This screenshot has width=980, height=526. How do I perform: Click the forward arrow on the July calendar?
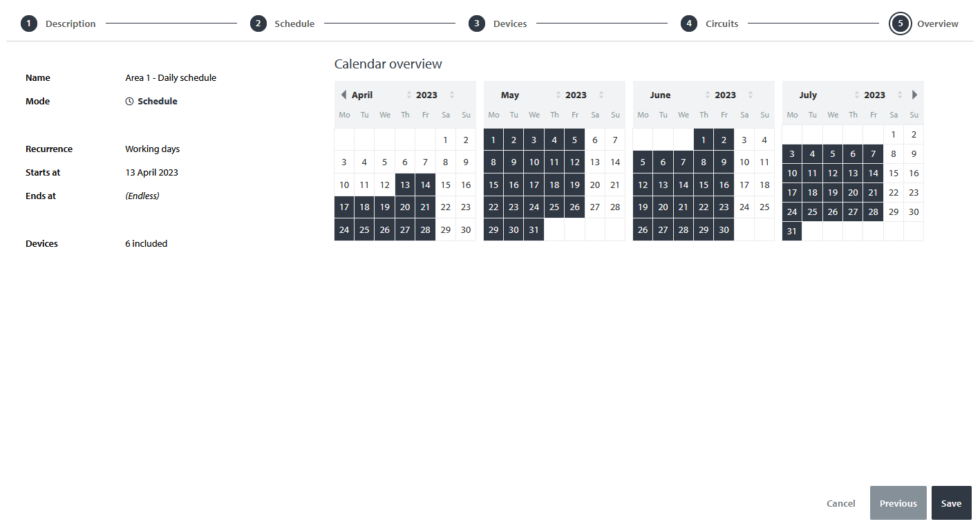pos(915,95)
